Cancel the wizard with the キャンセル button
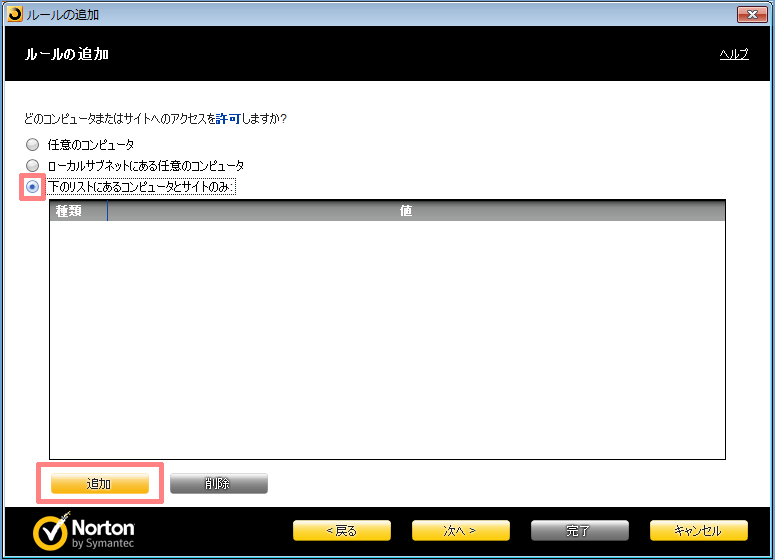This screenshot has height=560, width=775. [x=698, y=531]
